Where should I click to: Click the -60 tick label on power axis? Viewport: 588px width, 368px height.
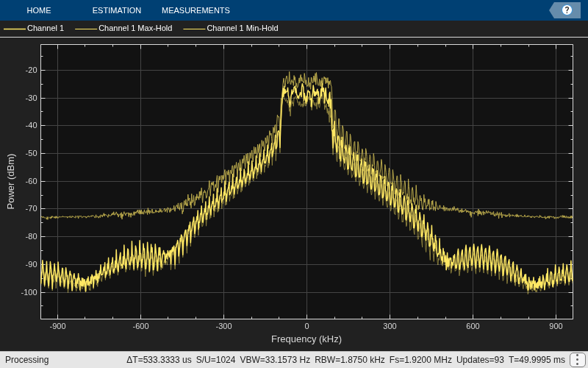point(31,181)
